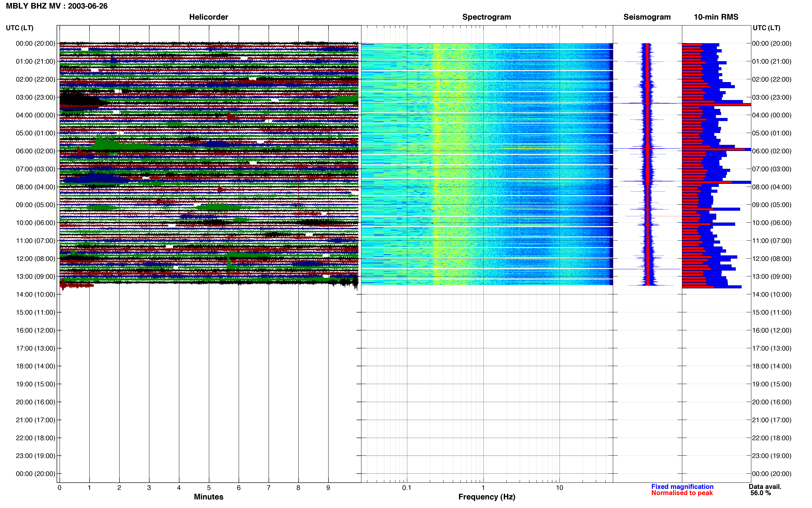Click the seismogram spike near 03:00
812x508 pixels.
(647, 103)
